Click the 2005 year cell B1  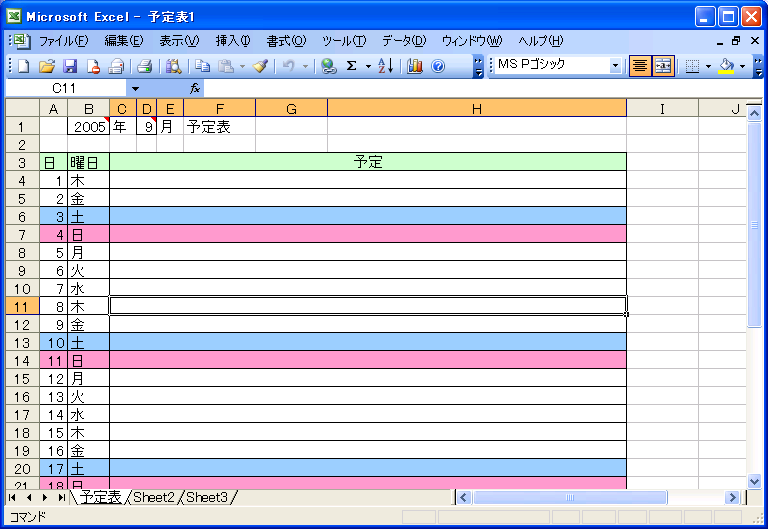(89, 126)
